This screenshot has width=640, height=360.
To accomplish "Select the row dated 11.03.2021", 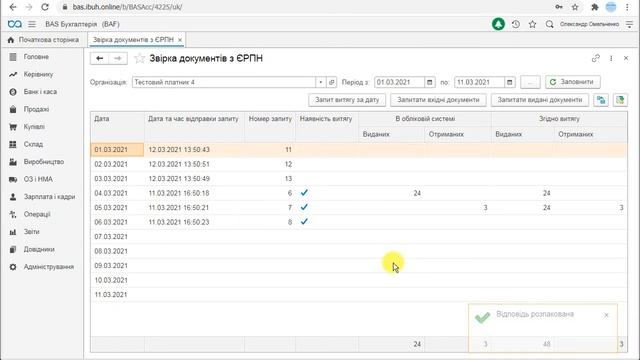I will tap(358, 295).
